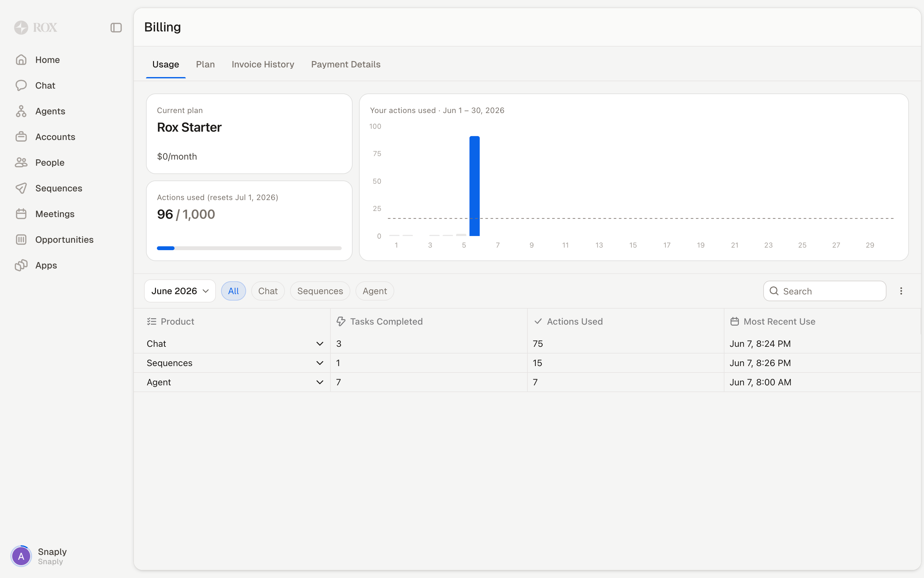Click the Home house icon
This screenshot has width=924, height=578.
(21, 60)
